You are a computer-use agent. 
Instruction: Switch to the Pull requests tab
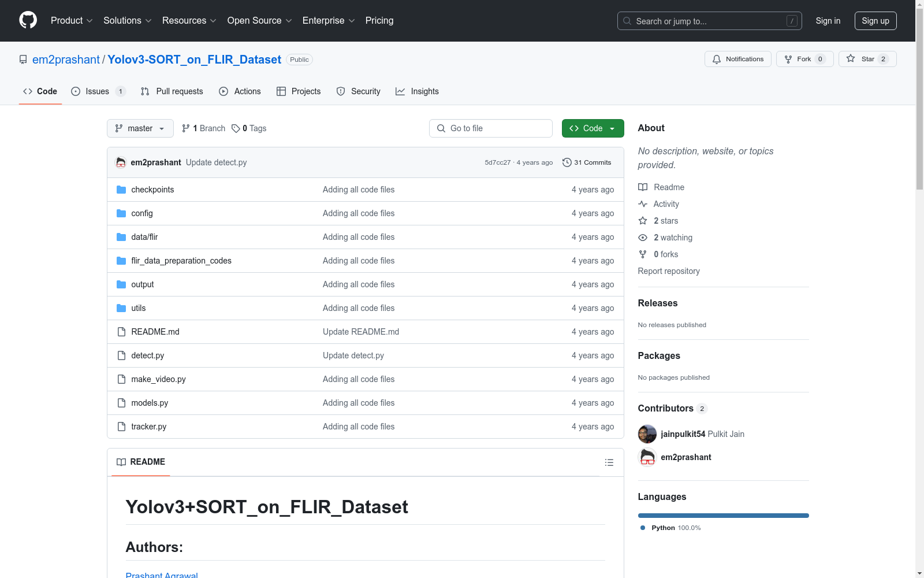tap(172, 91)
